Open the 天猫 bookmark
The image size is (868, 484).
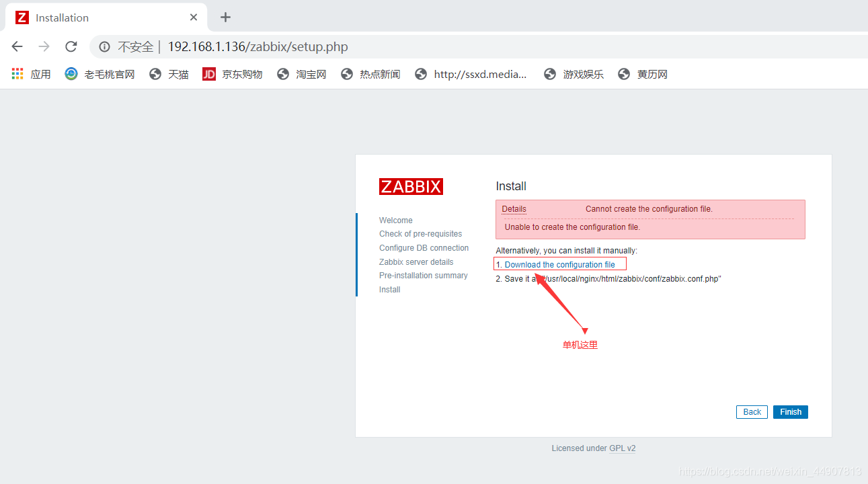point(169,74)
